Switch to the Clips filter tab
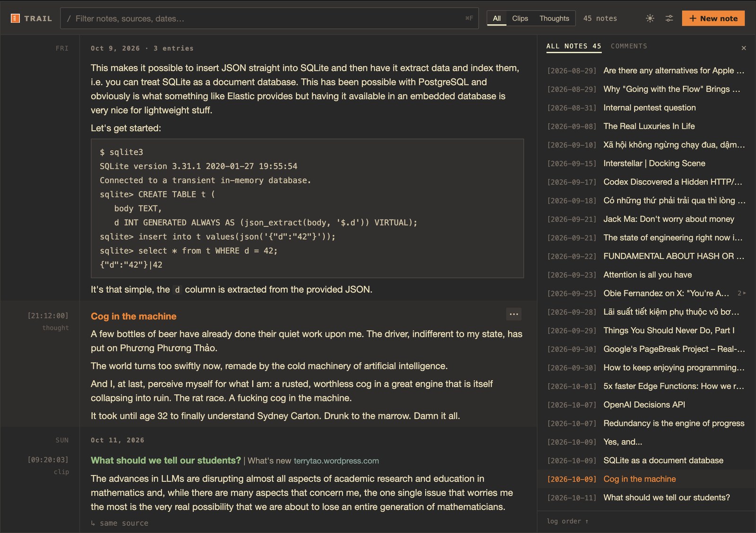 [520, 18]
